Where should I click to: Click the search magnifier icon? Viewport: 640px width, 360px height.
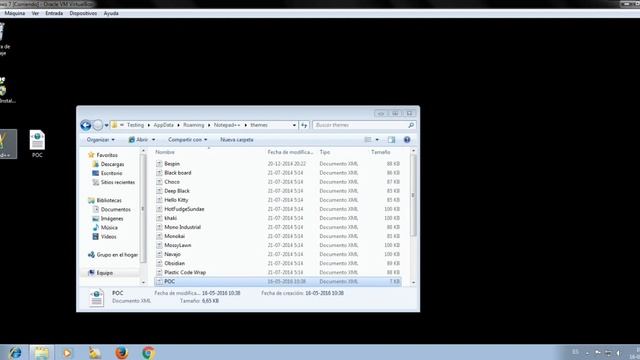[x=411, y=125]
